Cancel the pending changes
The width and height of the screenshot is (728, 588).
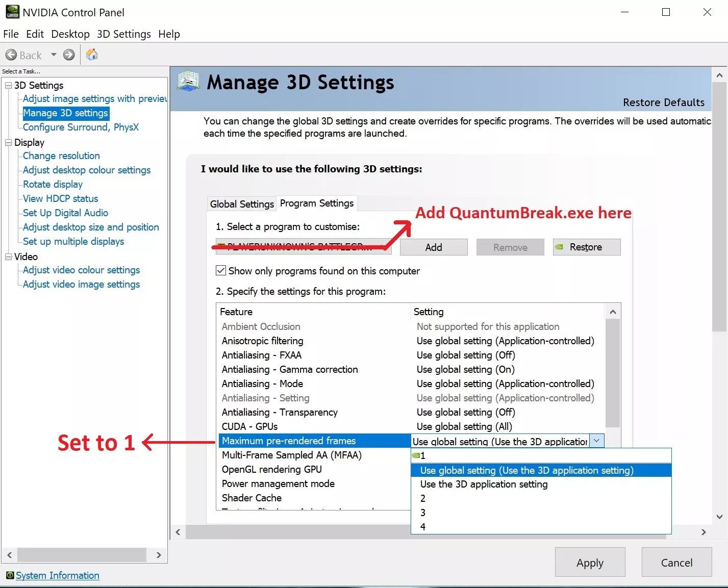pyautogui.click(x=676, y=563)
